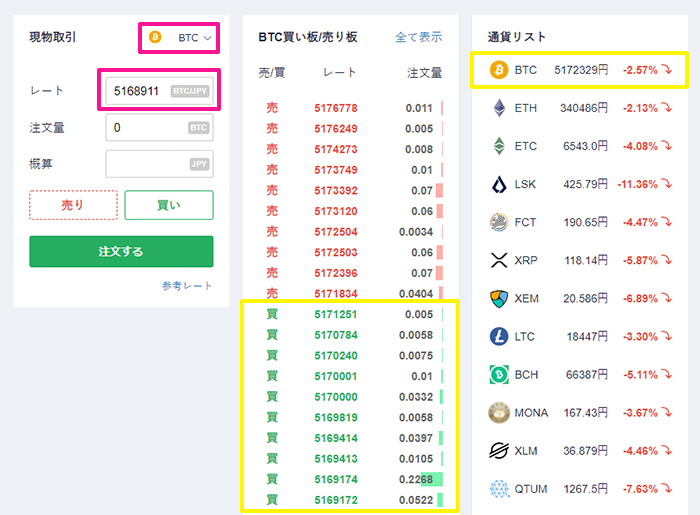The height and width of the screenshot is (515, 700).
Task: Click the ETH Ethereum diamond icon
Action: (499, 108)
